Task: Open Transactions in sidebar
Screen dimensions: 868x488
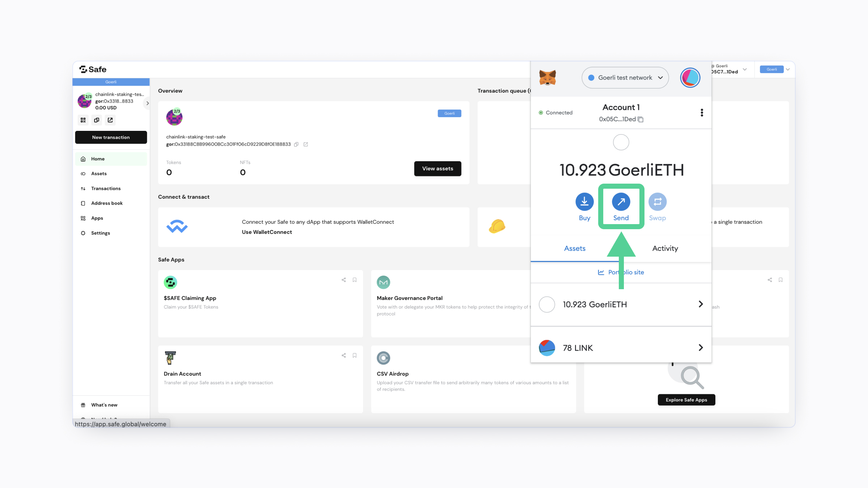Action: click(111, 189)
